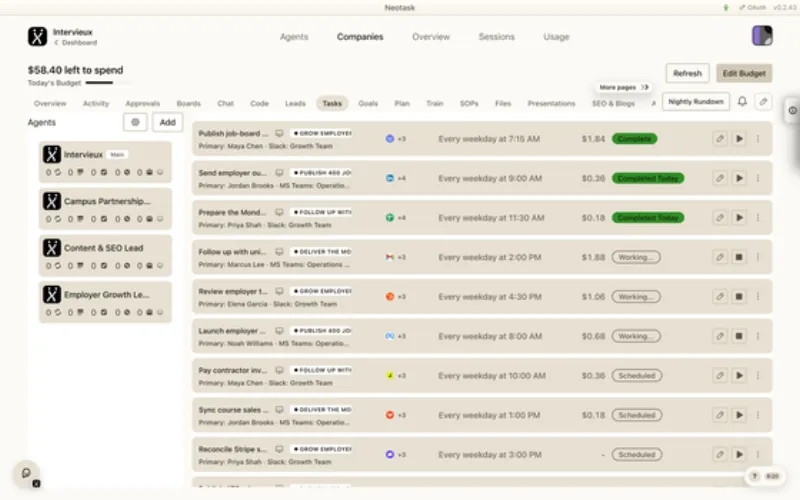Add a new agent
The height and width of the screenshot is (500, 800).
(x=167, y=122)
